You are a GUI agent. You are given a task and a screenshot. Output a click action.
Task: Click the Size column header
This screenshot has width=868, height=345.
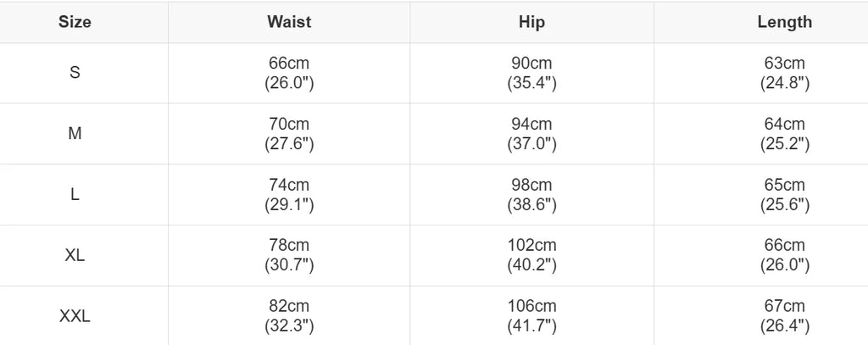[75, 23]
